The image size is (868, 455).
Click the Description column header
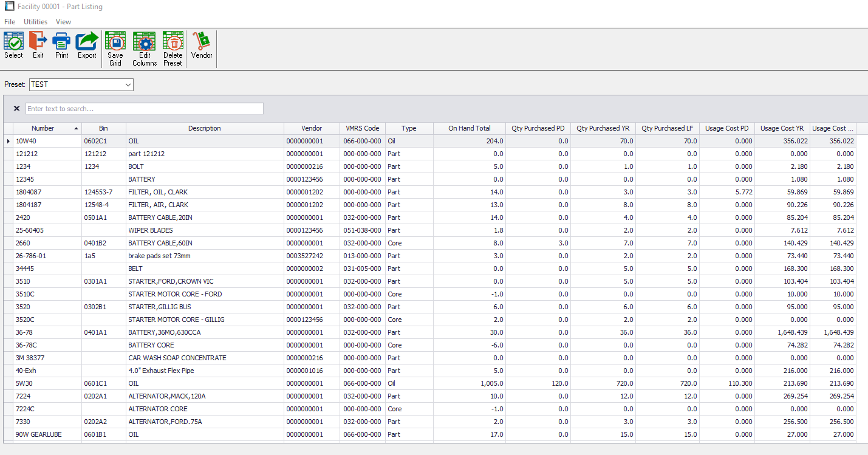(x=204, y=128)
